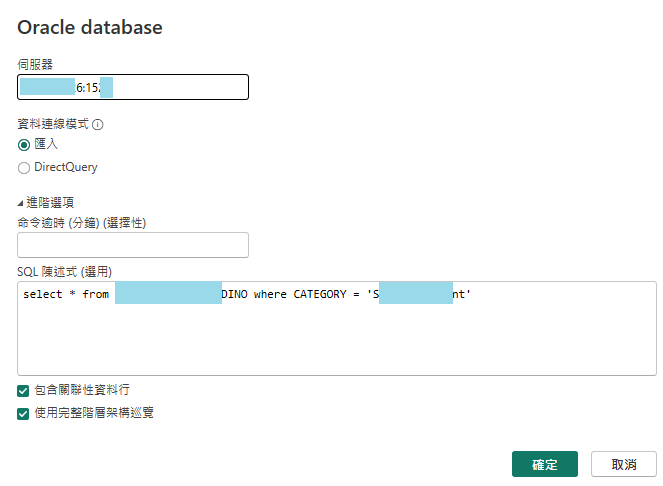This screenshot has width=663, height=486.
Task: Toggle 使用完整階層架構巡覽 checkbox
Action: point(23,414)
